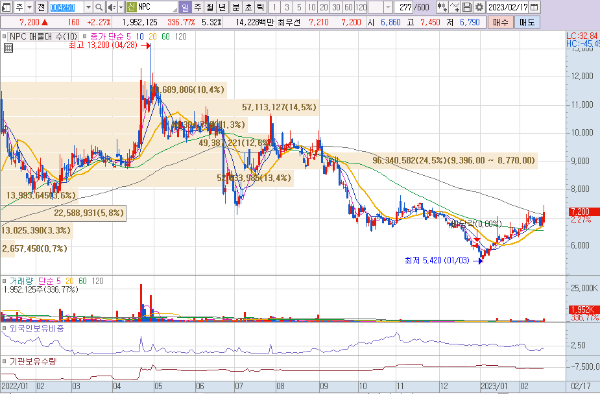Open chart settings gear icon

479,7
